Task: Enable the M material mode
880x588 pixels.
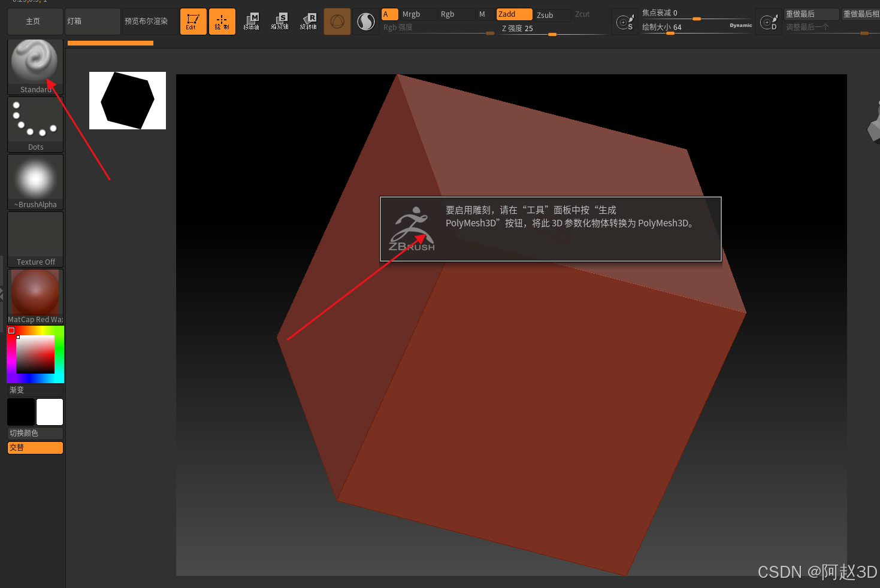Action: (x=485, y=14)
